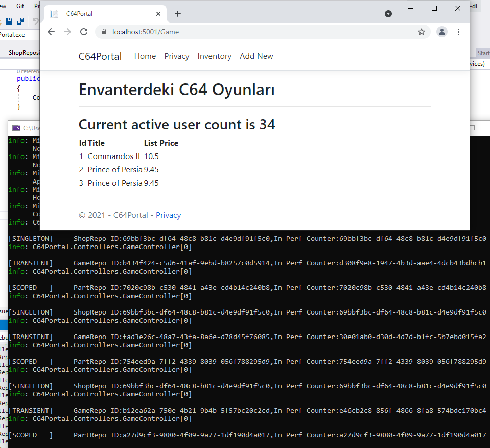Open the Chrome three-dot menu
This screenshot has height=448, width=490.
tap(458, 32)
